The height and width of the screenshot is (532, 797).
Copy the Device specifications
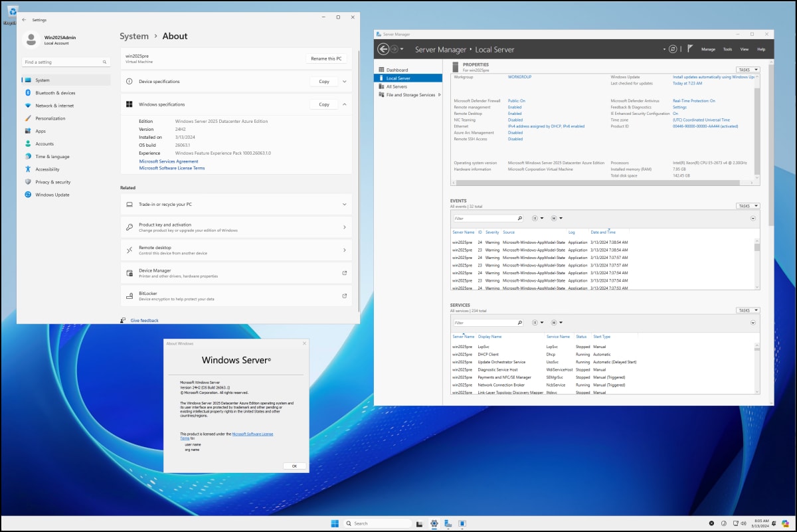click(x=324, y=82)
